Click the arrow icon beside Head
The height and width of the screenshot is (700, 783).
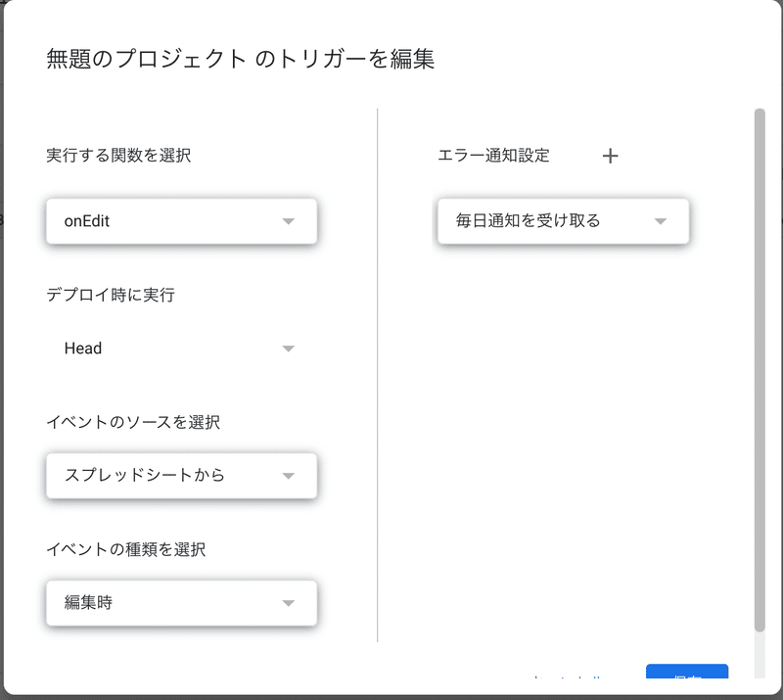(288, 349)
